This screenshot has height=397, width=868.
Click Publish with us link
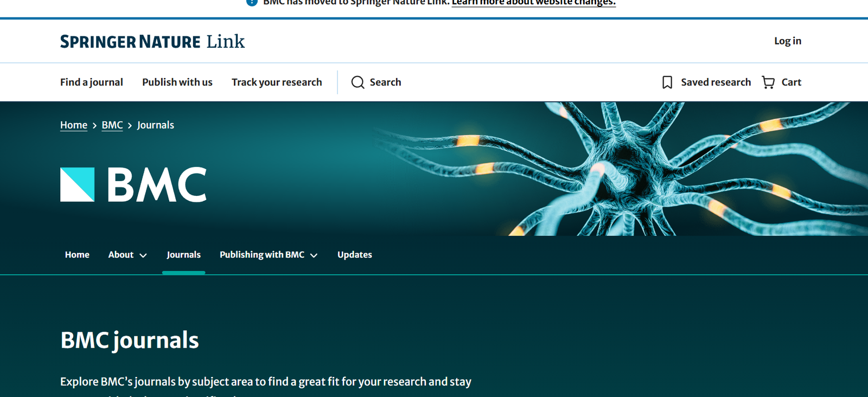177,82
